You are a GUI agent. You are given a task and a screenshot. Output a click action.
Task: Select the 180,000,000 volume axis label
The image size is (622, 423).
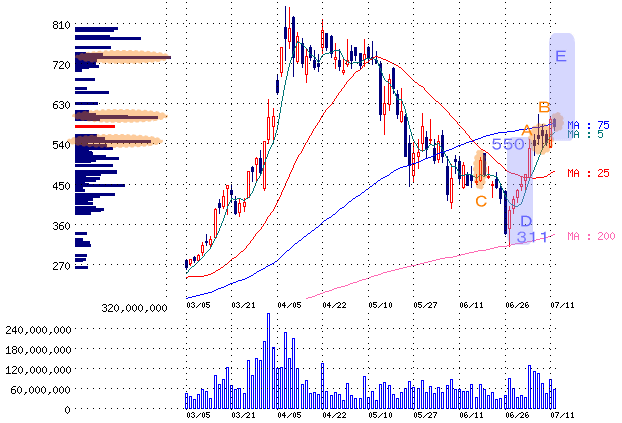coord(38,350)
